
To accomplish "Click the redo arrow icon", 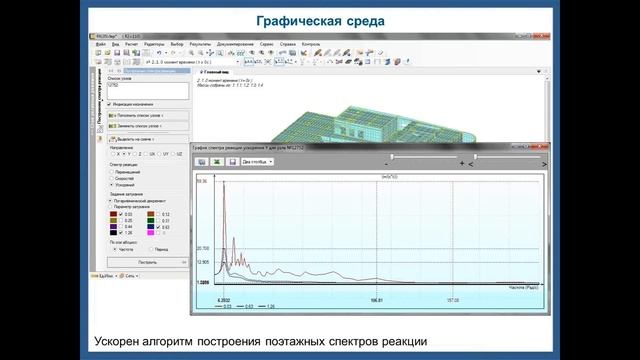I will click(x=173, y=53).
